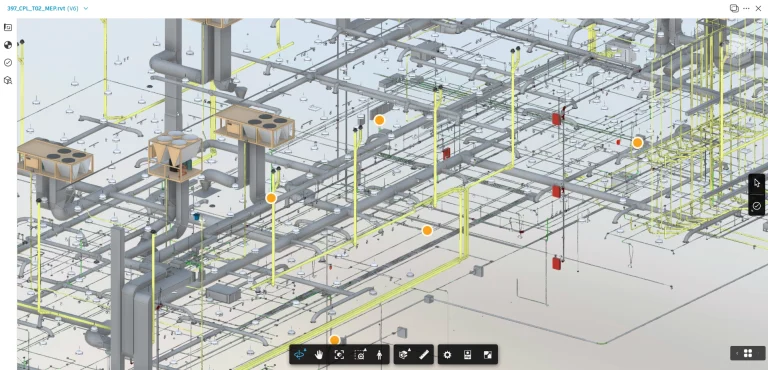768x370 pixels.
Task: Open the Section analysis cube tool
Action: (405, 355)
